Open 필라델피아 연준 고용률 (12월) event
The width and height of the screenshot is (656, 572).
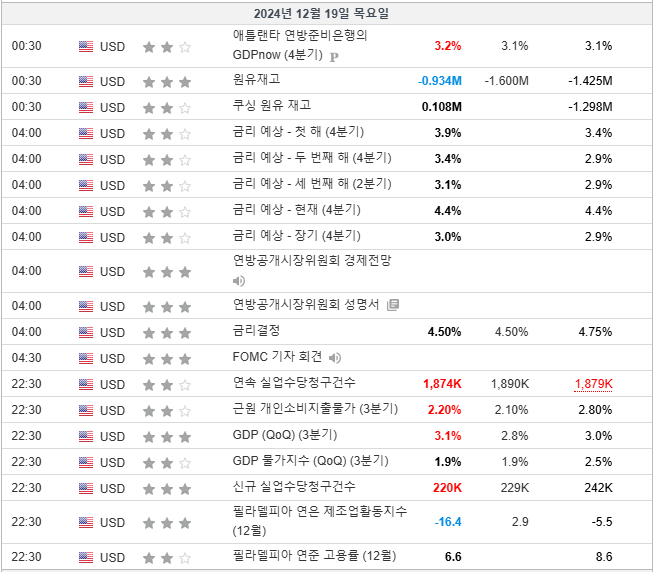pos(314,556)
